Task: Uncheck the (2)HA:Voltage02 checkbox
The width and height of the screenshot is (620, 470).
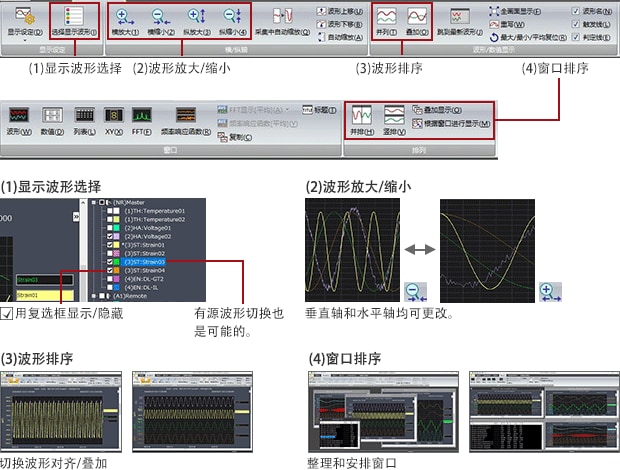Action: 110,236
